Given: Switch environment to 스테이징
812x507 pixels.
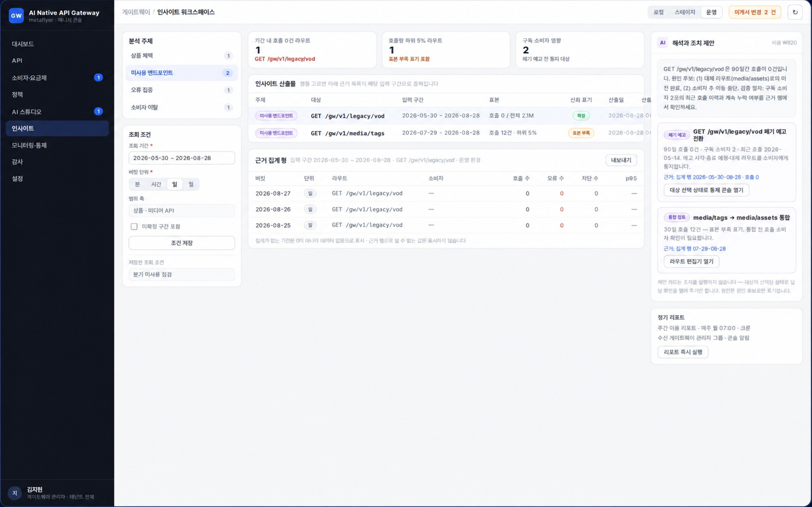Looking at the screenshot, I should point(685,12).
